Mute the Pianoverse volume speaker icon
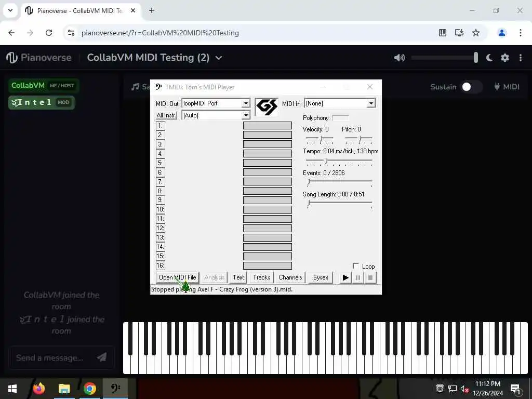The image size is (532, 399). [400, 58]
